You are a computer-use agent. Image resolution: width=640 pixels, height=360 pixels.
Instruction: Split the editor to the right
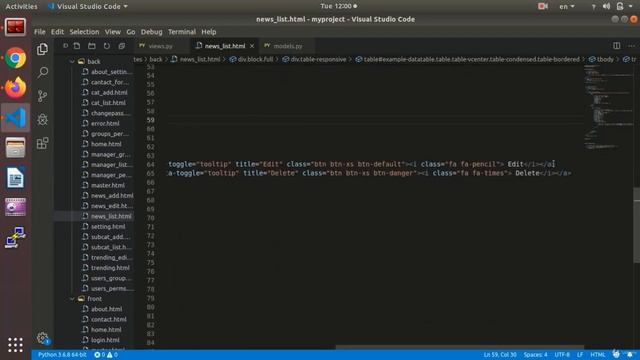(616, 46)
